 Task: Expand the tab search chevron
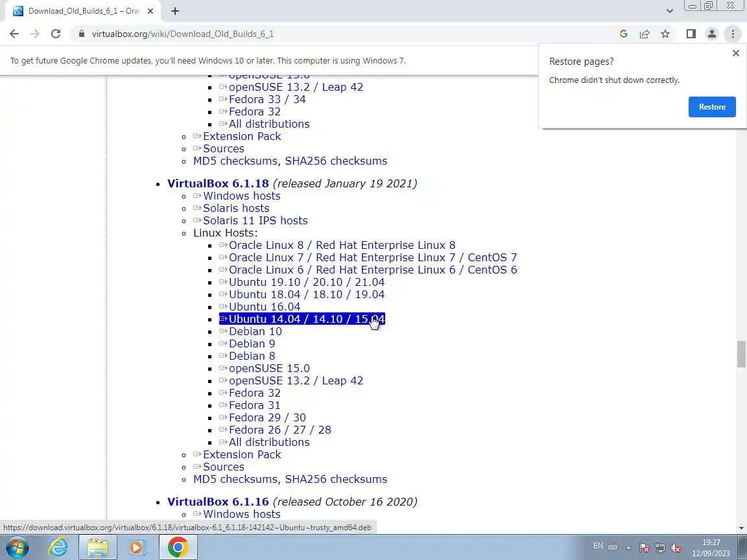click(669, 11)
